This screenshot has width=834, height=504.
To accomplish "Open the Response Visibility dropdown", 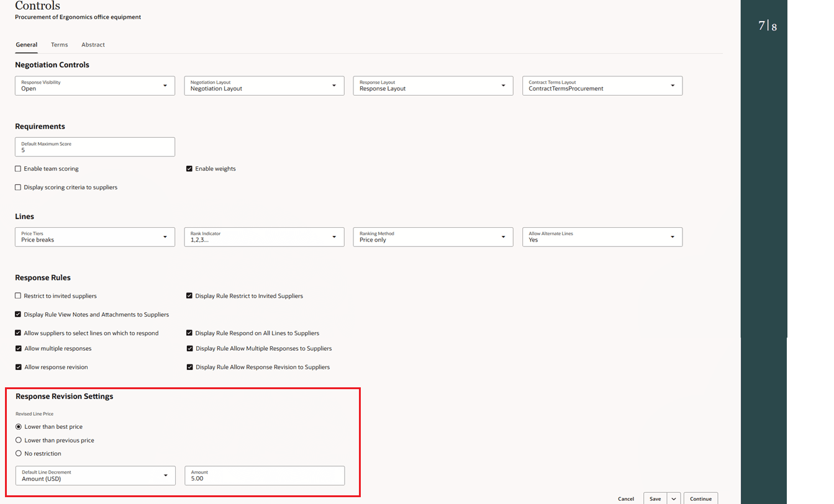I will click(165, 85).
